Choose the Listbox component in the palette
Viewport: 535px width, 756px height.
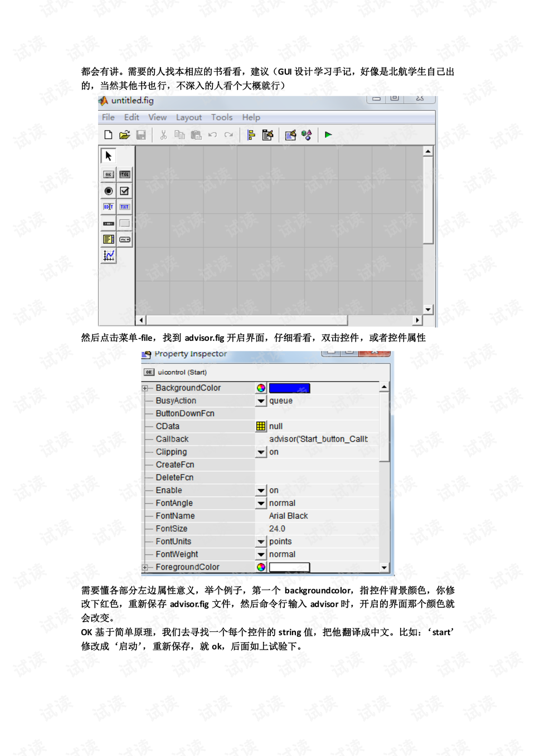coord(108,238)
